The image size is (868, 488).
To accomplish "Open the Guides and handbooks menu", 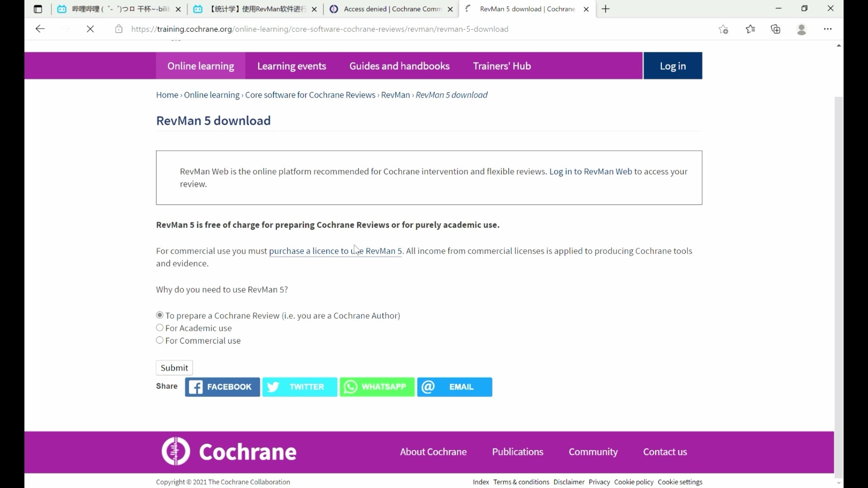I will 400,66.
